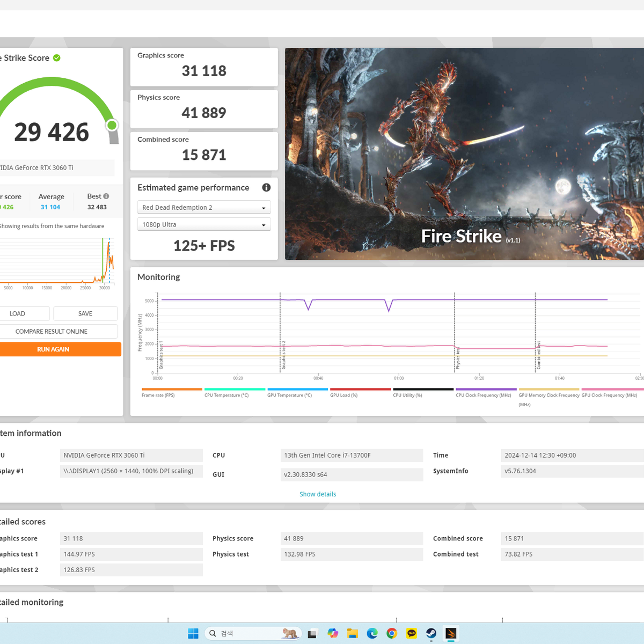Open Steam from the taskbar
Viewport: 644px width, 644px height.
coord(431,633)
